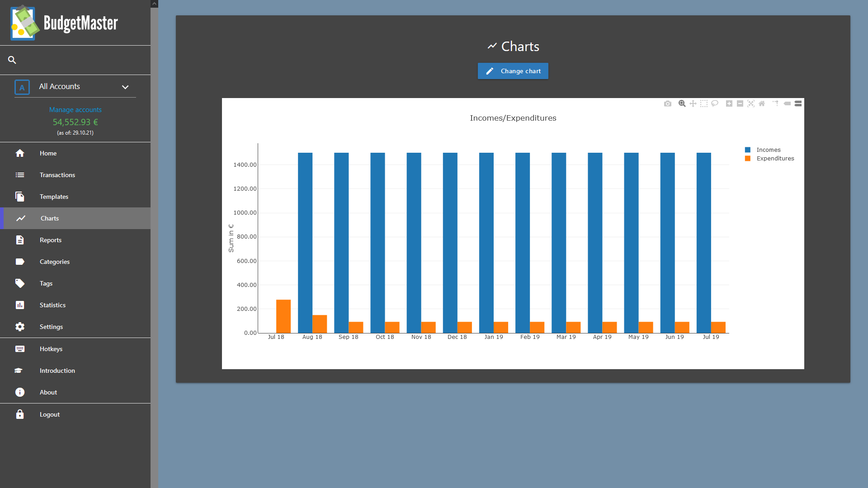Activate Box Select tool in chart modebar
Screen dimensions: 868x488
click(x=704, y=103)
